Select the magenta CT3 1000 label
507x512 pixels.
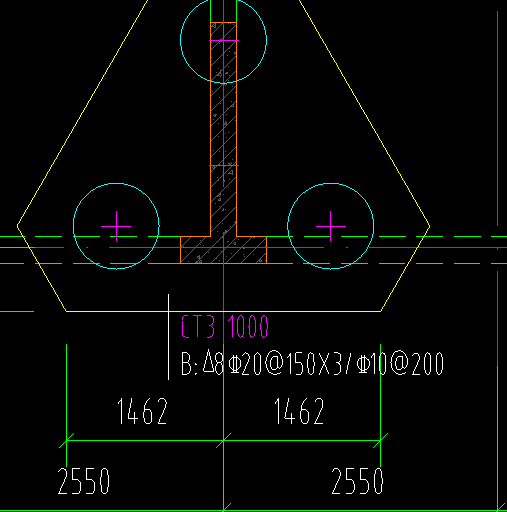pos(225,327)
